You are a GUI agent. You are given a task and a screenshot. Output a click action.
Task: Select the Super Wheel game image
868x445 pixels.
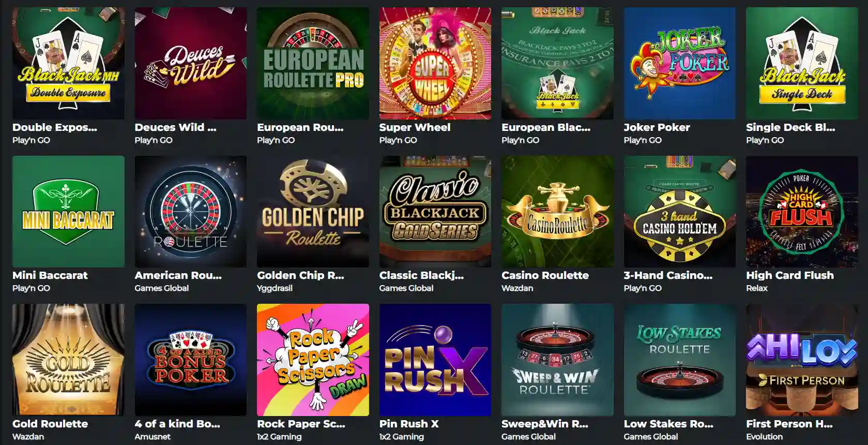coord(435,63)
